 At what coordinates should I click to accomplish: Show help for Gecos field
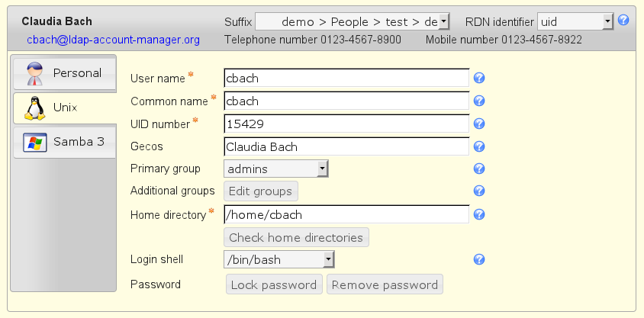479,146
